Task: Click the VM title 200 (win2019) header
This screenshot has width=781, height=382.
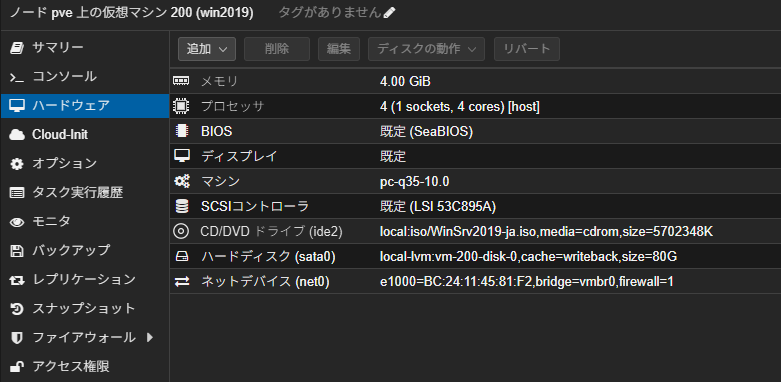Action: [x=131, y=13]
